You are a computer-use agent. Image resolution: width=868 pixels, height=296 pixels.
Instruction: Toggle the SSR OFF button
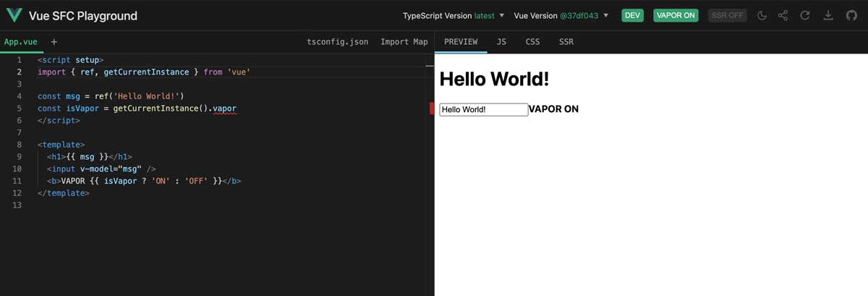(x=728, y=15)
